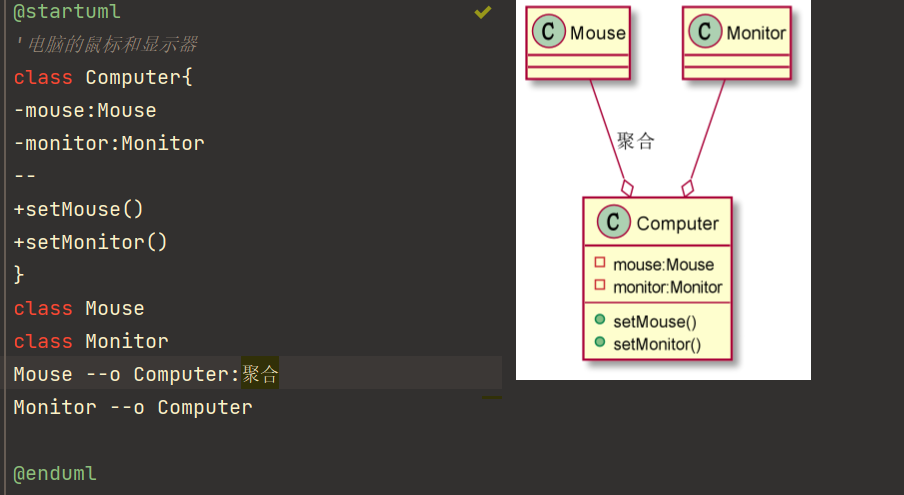Click the Monitor --o Computer code line
Viewport: 904px width, 495px height.
(x=133, y=407)
